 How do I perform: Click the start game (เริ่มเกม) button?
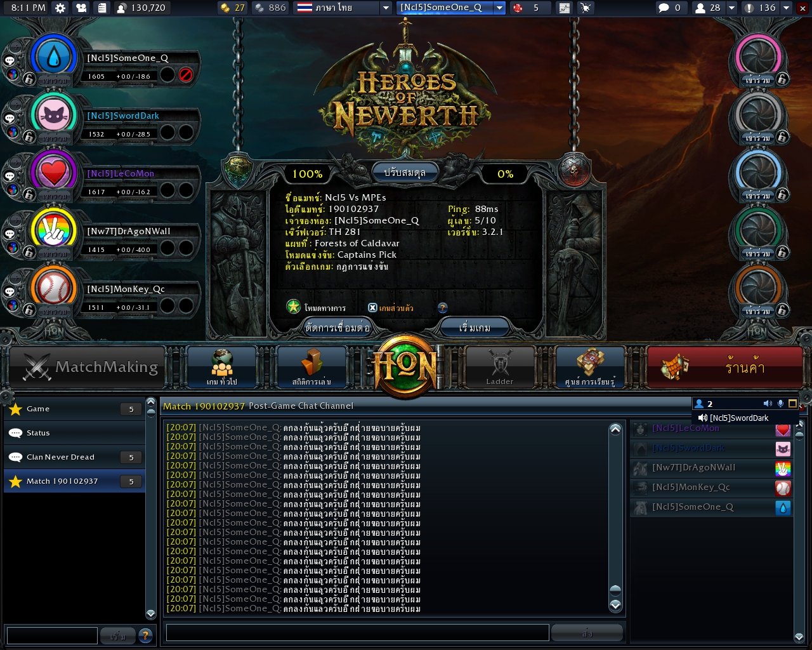pyautogui.click(x=475, y=328)
